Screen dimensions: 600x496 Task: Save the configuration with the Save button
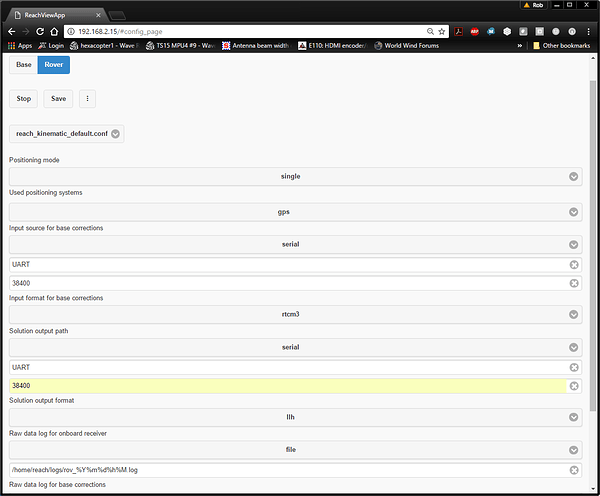(x=58, y=99)
